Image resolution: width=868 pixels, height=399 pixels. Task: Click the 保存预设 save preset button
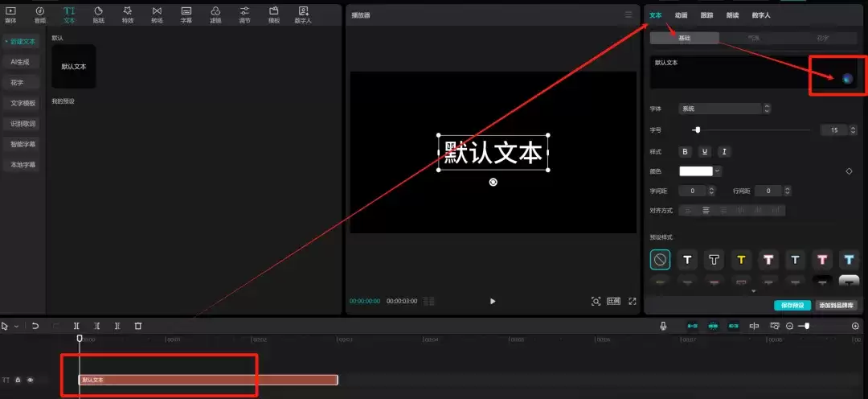click(792, 306)
